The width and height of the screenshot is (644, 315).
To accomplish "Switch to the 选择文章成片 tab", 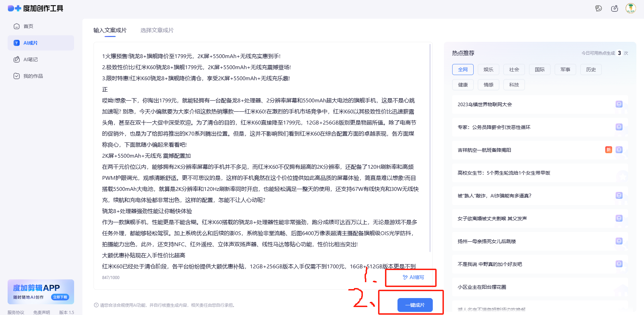I will (157, 30).
